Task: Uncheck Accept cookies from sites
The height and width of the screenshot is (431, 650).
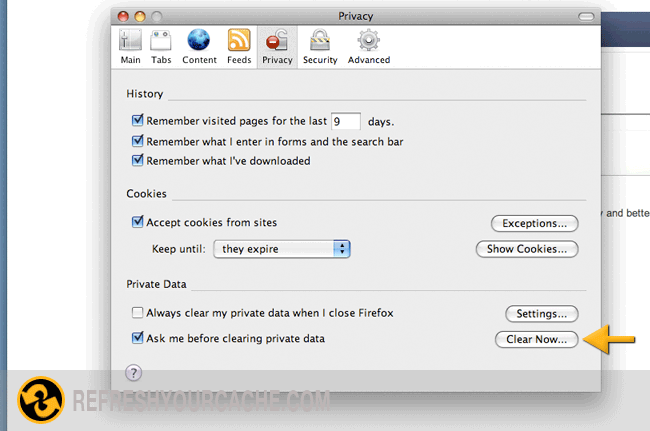Action: coord(137,221)
